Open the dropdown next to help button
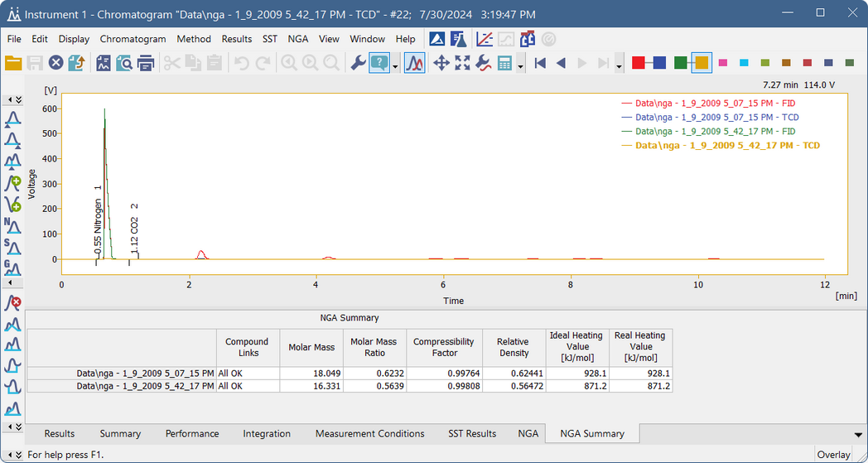Image resolution: width=868 pixels, height=463 pixels. click(x=396, y=65)
